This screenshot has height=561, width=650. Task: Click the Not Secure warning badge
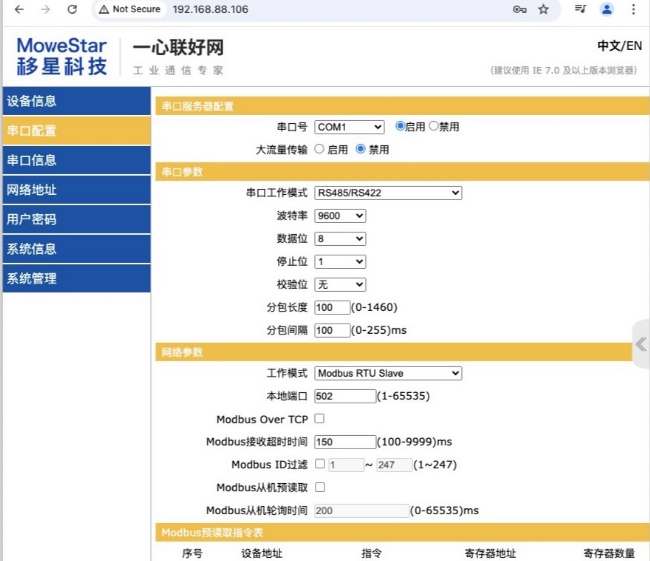[130, 9]
